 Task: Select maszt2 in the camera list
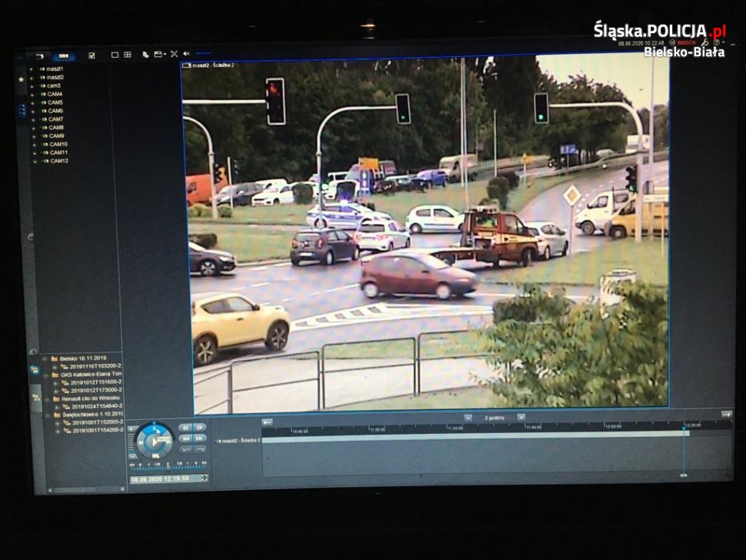pos(55,77)
